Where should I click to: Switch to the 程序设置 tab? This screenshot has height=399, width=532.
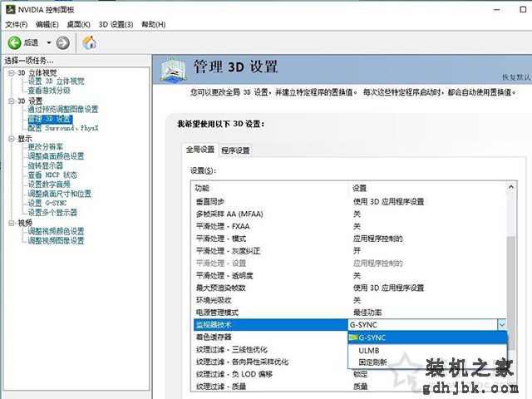point(235,150)
